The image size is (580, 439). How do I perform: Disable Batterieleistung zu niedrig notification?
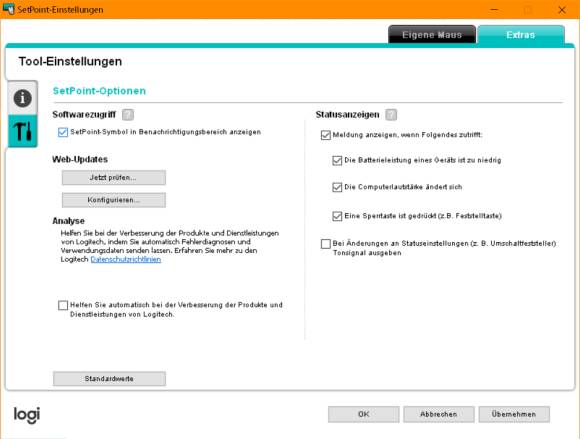pos(337,161)
